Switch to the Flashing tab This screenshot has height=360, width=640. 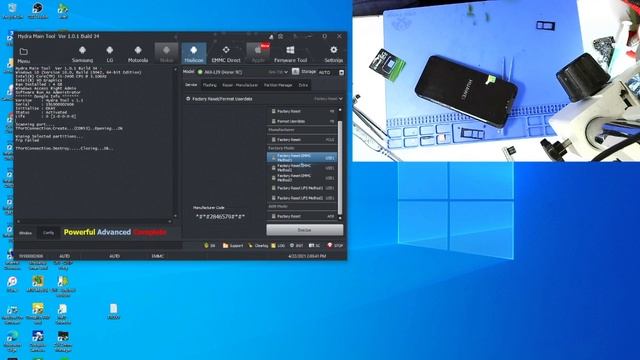[210, 85]
